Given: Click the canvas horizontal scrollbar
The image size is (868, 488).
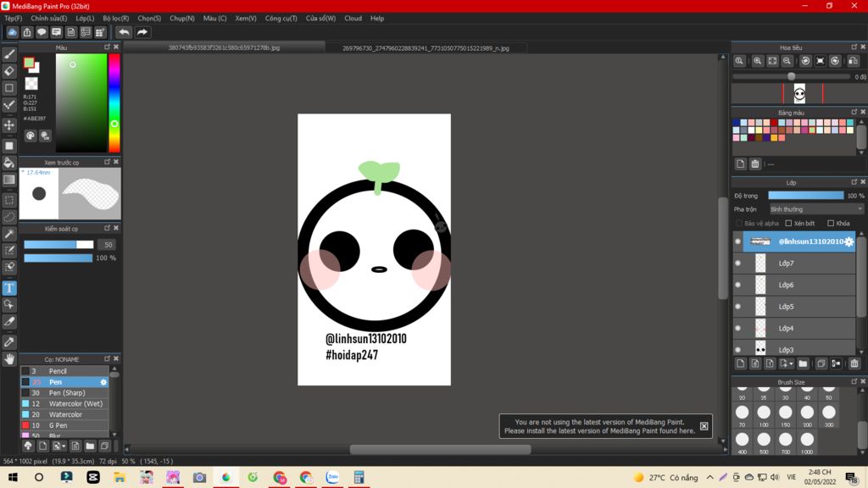Looking at the screenshot, I should tap(440, 449).
